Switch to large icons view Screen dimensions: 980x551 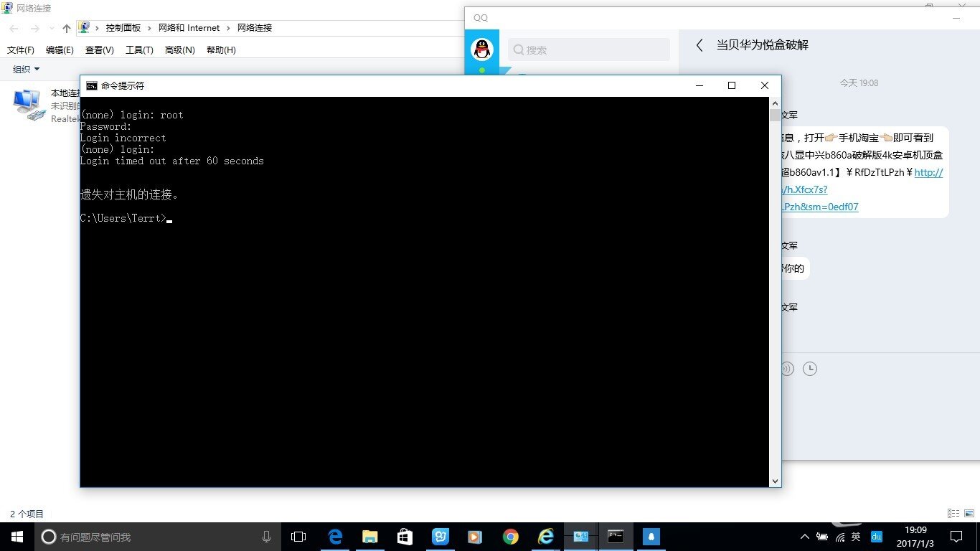(x=970, y=514)
